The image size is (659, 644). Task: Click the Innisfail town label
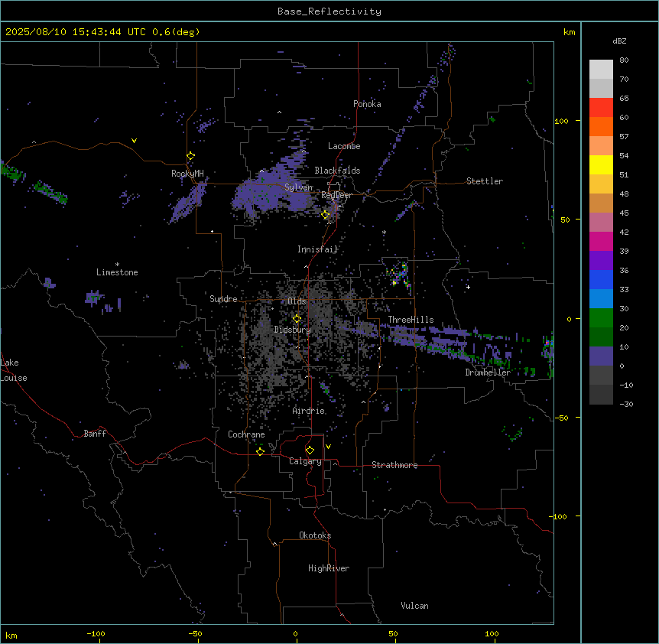[318, 249]
